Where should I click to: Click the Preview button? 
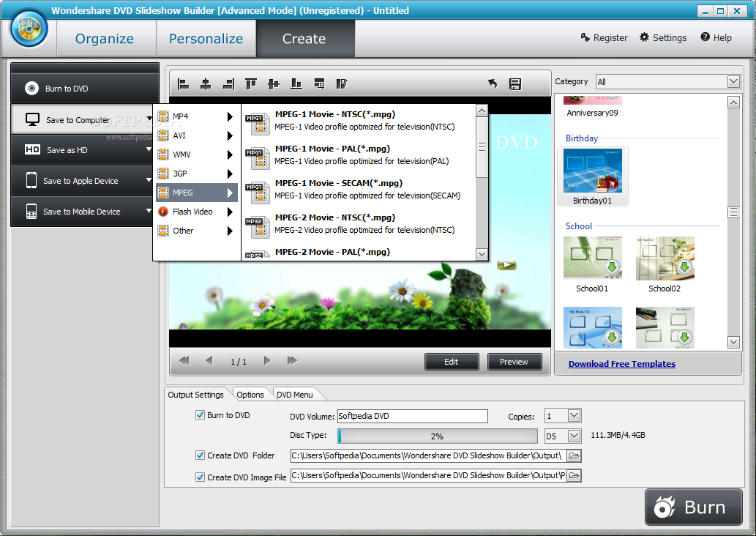tap(514, 361)
